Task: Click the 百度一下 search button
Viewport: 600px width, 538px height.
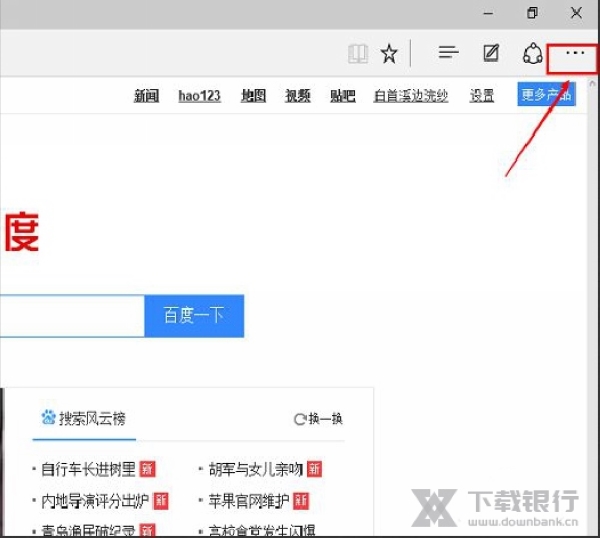Action: pos(194,316)
